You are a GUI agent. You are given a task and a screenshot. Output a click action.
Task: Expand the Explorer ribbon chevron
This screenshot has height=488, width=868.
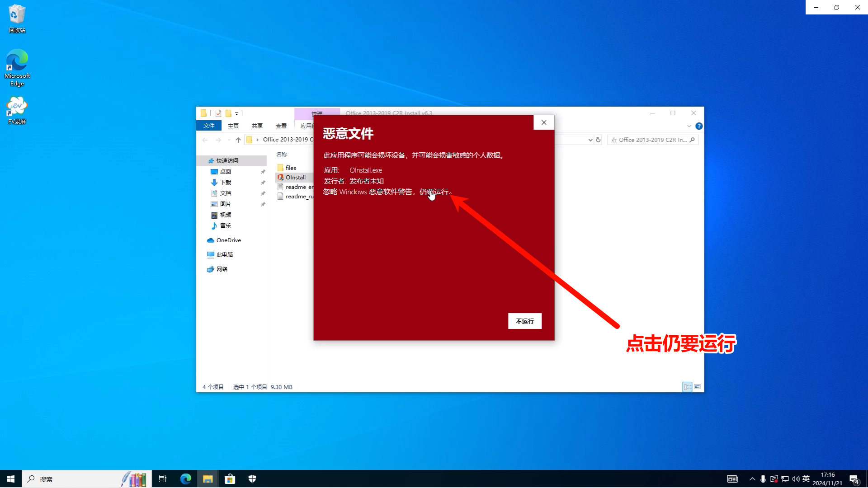click(689, 126)
